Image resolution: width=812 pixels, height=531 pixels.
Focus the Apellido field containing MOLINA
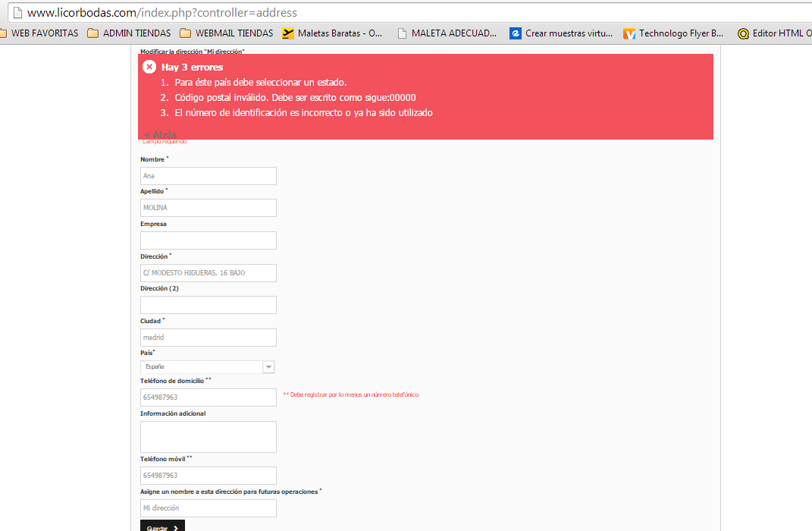coord(208,208)
